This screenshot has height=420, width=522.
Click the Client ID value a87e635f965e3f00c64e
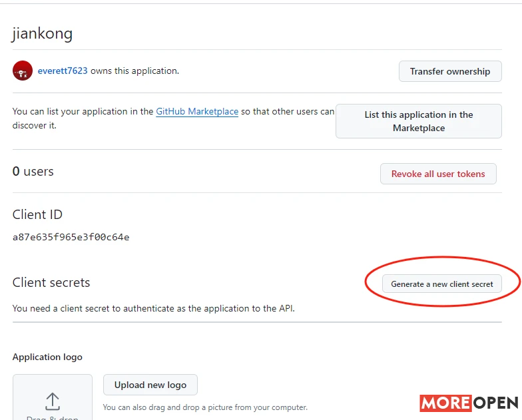(71, 237)
